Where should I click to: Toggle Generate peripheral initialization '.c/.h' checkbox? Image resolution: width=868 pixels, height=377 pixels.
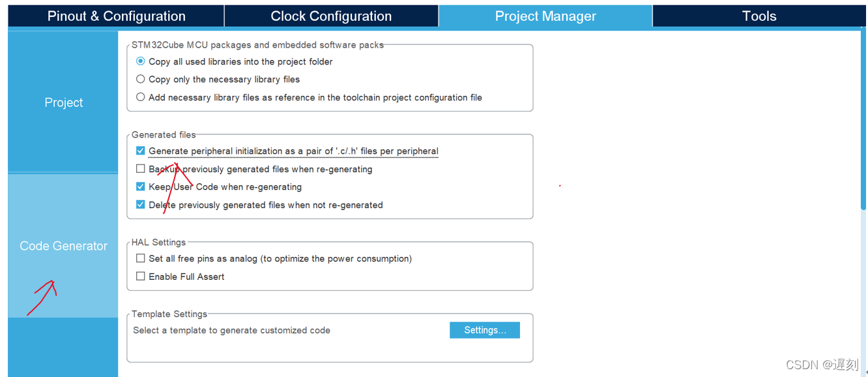[x=140, y=151]
